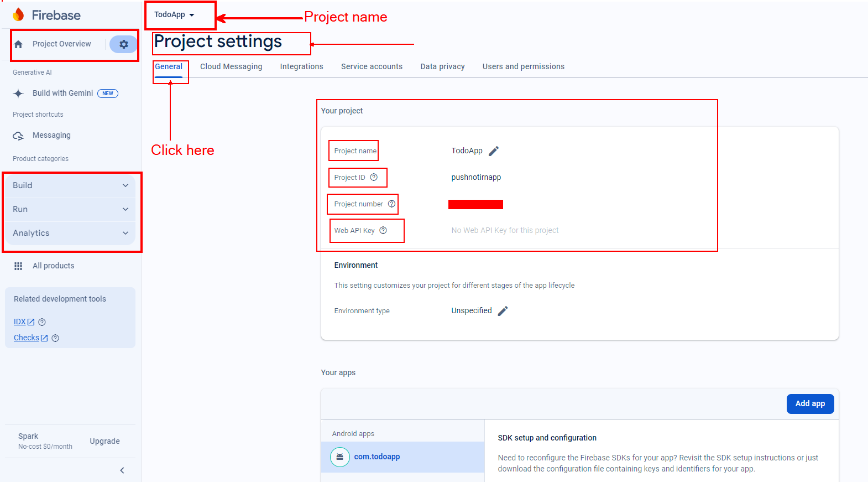Click the SDK setup and configuration heading
Screen dimensions: 868x482
(547, 438)
